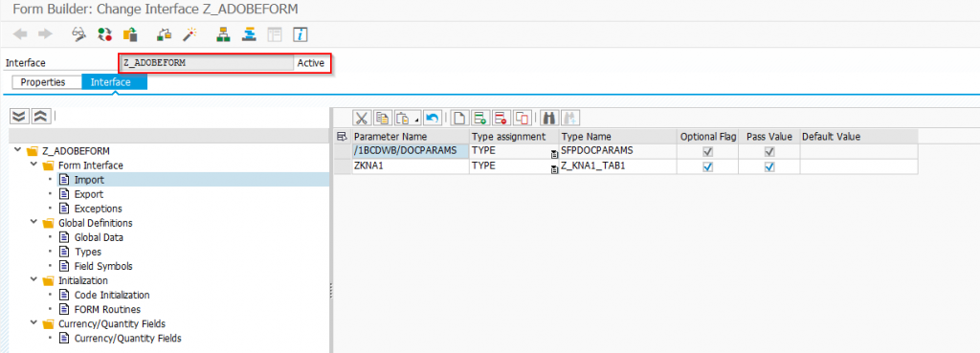Select the /1BCDWB/DOCPARAMS row via its selector
This screenshot has width=980, height=353.
[x=343, y=151]
